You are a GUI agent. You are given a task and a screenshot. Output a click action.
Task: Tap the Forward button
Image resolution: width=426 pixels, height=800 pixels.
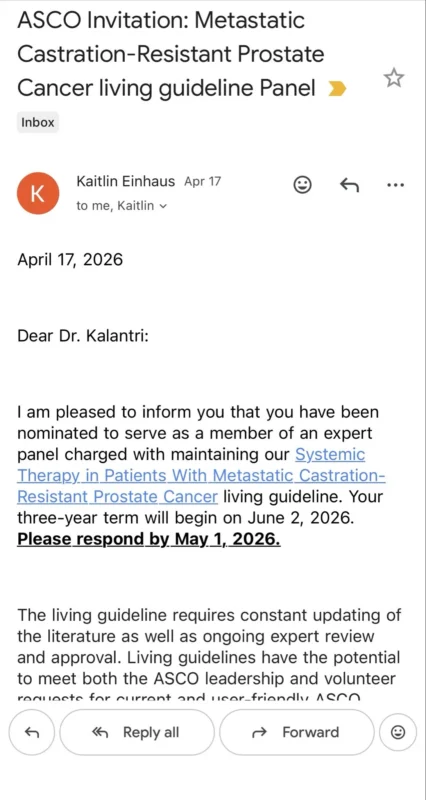click(x=296, y=732)
